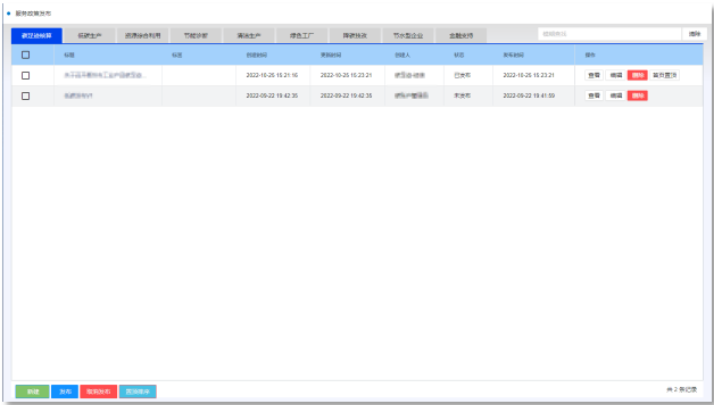
Task: Click the blue 发布 button at bottom
Action: (x=64, y=391)
